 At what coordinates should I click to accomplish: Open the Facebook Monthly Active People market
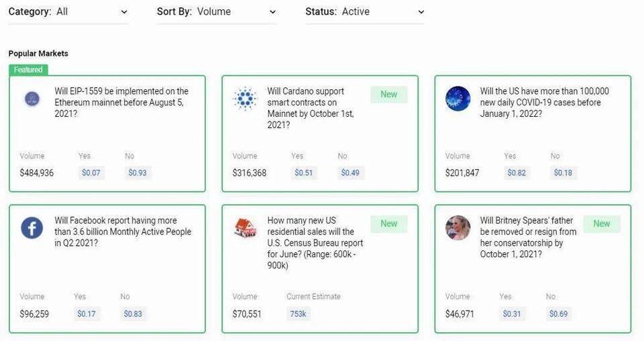click(123, 232)
